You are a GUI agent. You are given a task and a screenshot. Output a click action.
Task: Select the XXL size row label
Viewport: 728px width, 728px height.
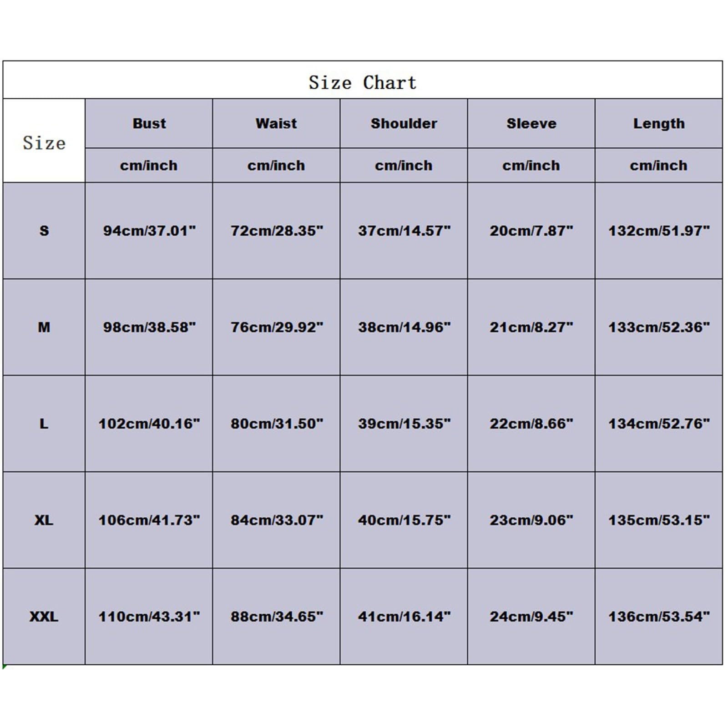click(x=44, y=617)
